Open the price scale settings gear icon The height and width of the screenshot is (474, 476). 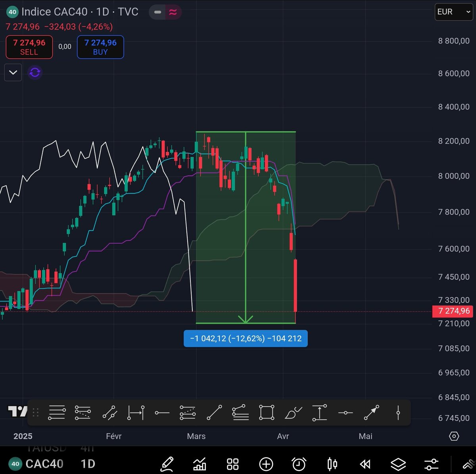[x=454, y=436]
